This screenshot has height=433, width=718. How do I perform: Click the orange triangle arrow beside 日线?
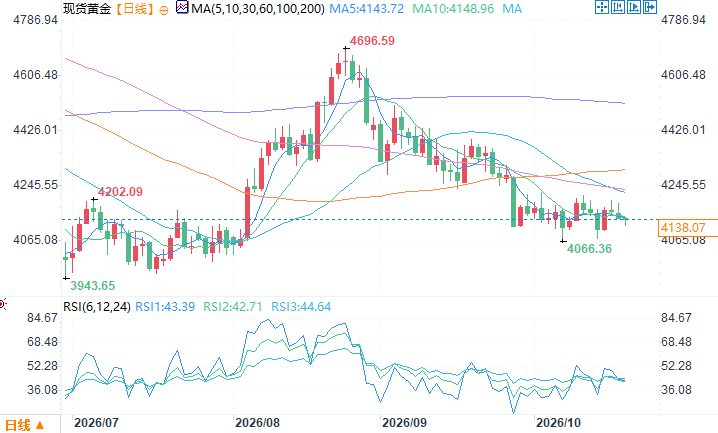coord(40,425)
